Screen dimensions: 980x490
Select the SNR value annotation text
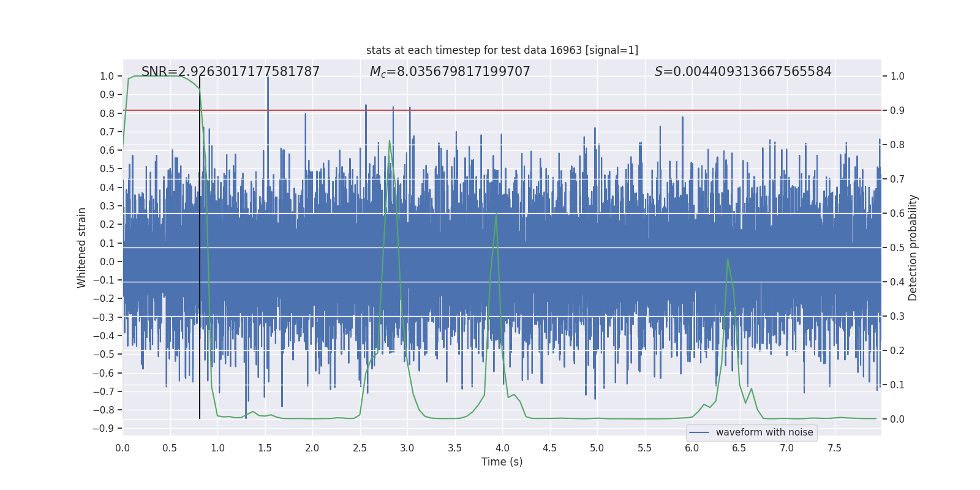230,72
